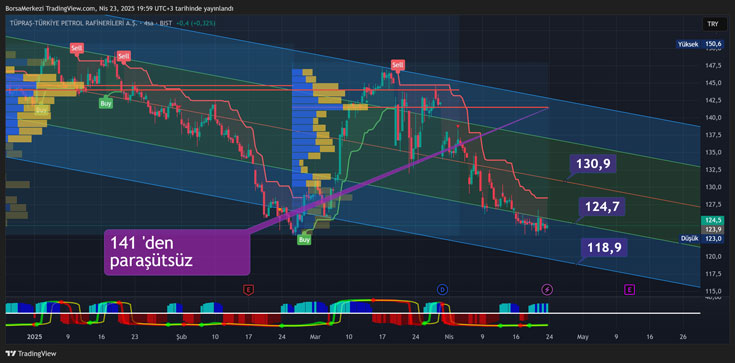Image resolution: width=735 pixels, height=363 pixels.
Task: Click the purple lightning event marker
Action: click(x=547, y=289)
